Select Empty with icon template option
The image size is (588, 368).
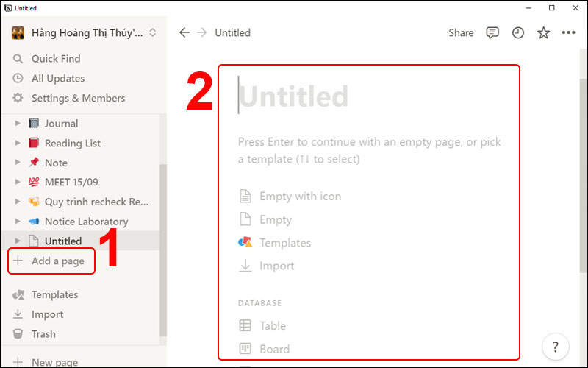click(300, 197)
